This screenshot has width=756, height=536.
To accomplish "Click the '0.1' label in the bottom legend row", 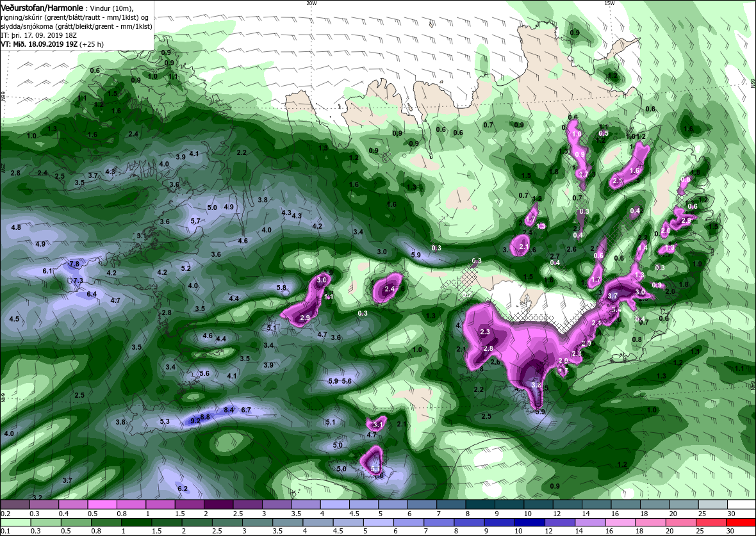I will coord(5,532).
